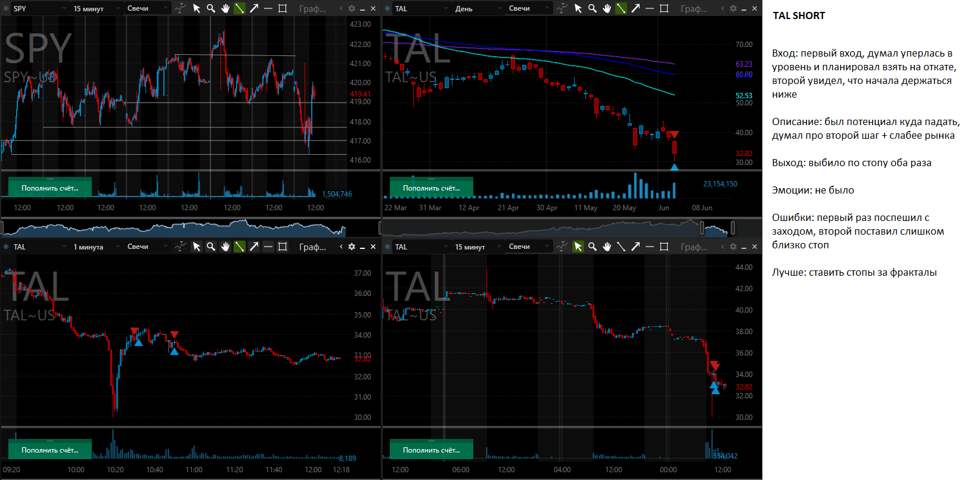Click left chevron in TAL daily chart header
This screenshot has height=480, width=980.
722,8
